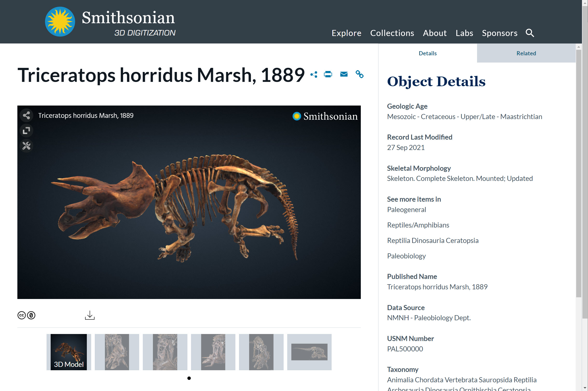Select the Details tab

(x=428, y=53)
